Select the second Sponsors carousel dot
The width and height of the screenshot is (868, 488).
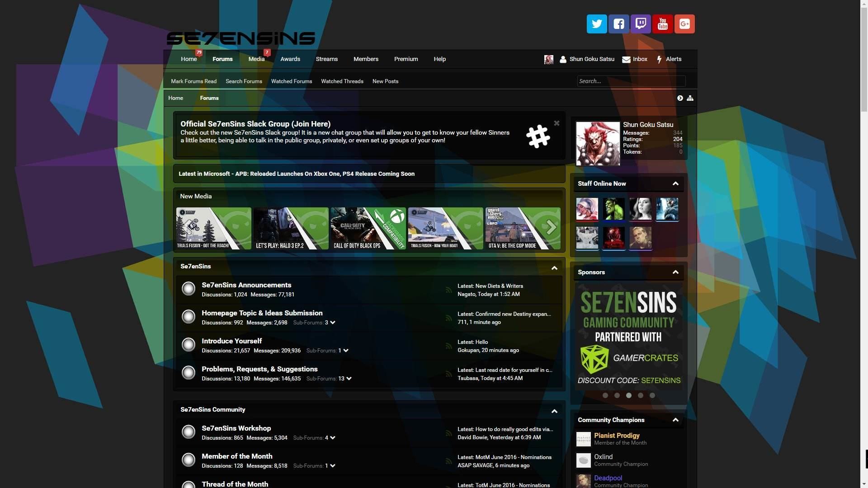pyautogui.click(x=617, y=395)
